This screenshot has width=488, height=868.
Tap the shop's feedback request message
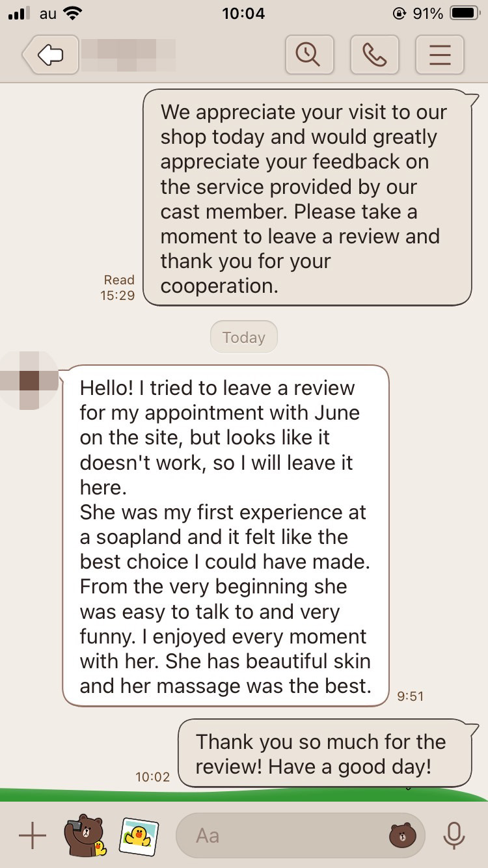tap(306, 198)
